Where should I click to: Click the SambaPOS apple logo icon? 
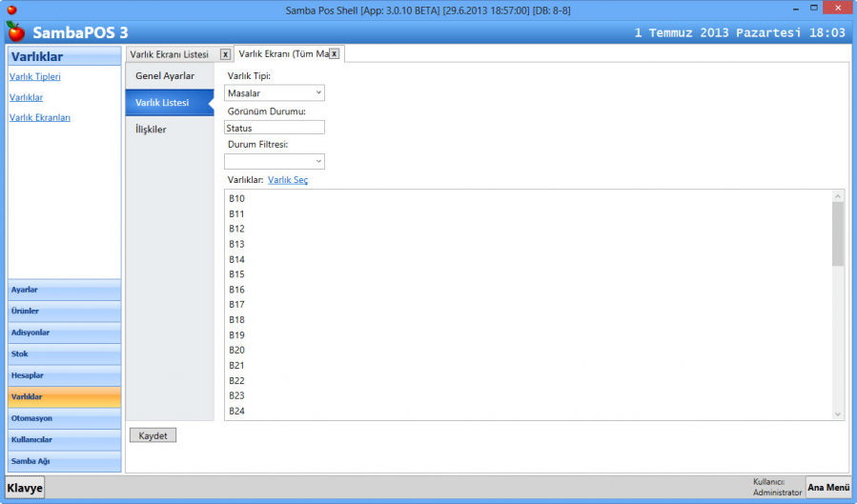click(x=15, y=31)
